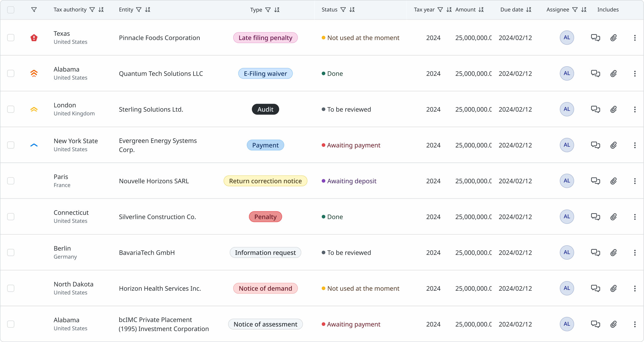Click AL assignee avatar in Paris row
The width and height of the screenshot is (644, 342).
(x=567, y=181)
